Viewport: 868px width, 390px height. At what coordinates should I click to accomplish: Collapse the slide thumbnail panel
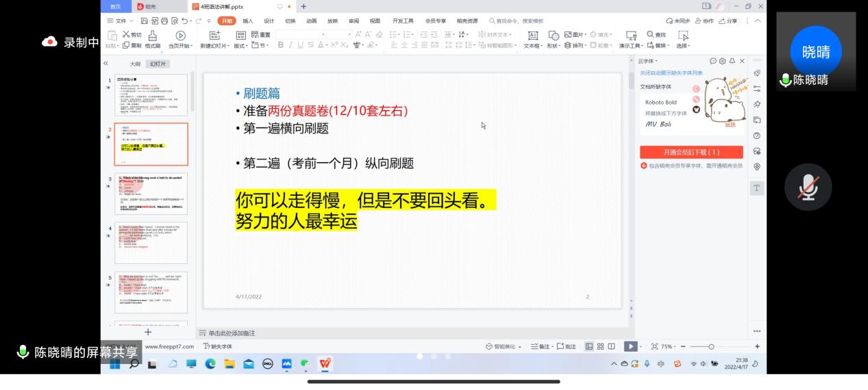tap(106, 63)
